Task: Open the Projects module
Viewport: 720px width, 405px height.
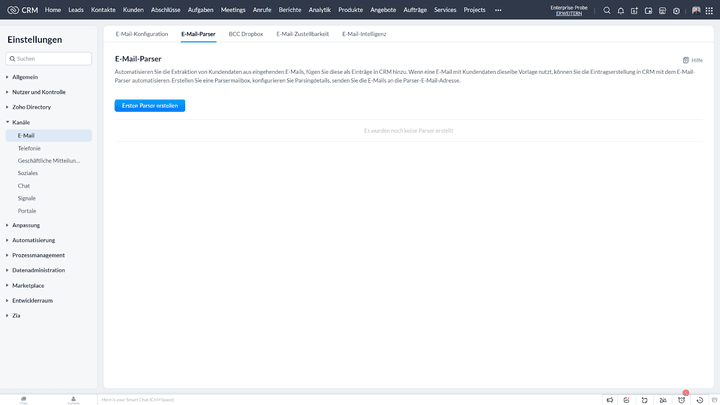Action: tap(474, 10)
